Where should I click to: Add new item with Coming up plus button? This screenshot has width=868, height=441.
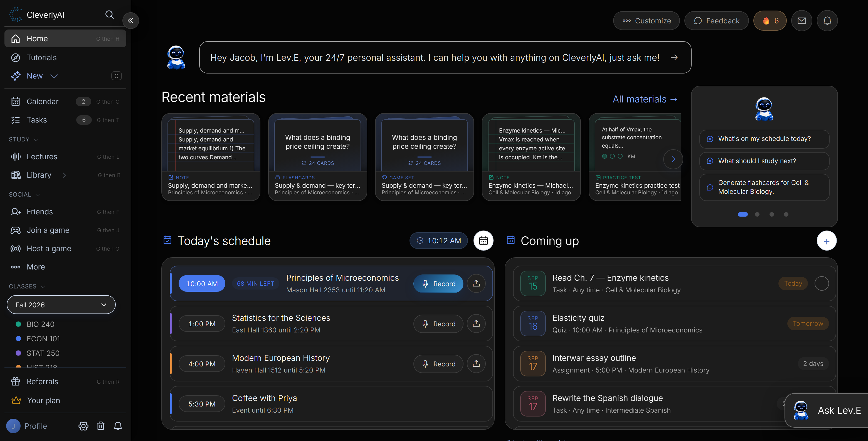[x=827, y=241]
